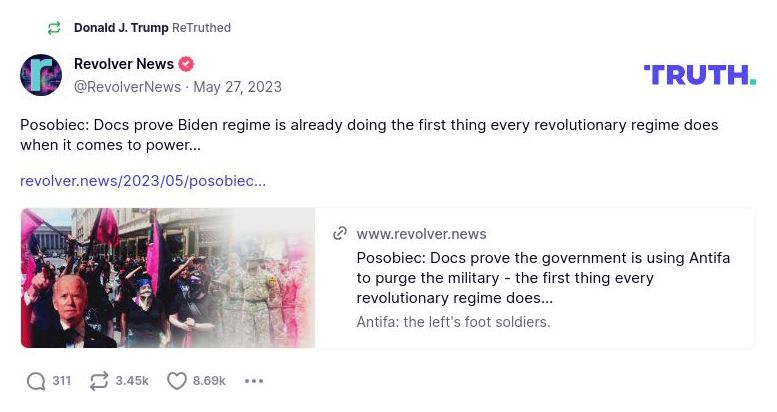
Task: Click the chain link icon in preview card
Action: (x=340, y=234)
